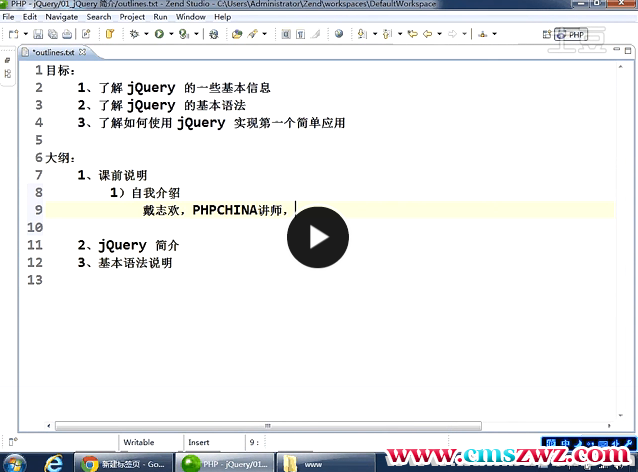
Task: Expand the Debug dropdown arrow
Action: [145, 34]
